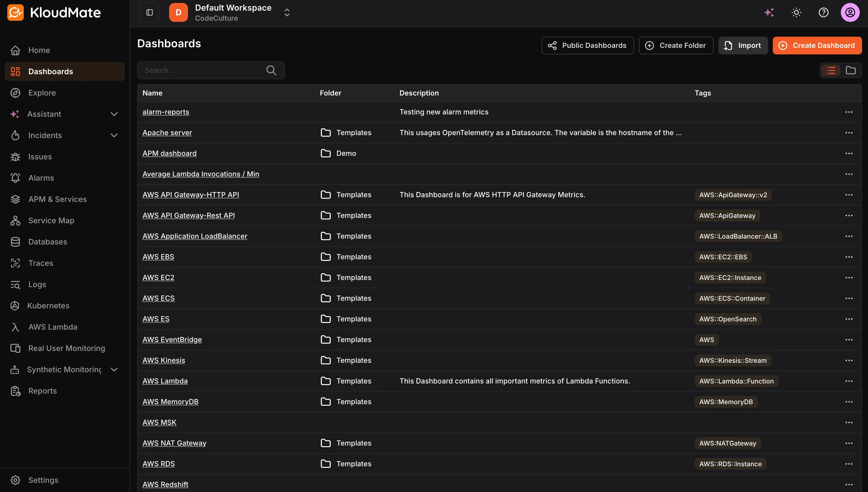Image resolution: width=868 pixels, height=492 pixels.
Task: Click the Folder column header
Action: (331, 93)
